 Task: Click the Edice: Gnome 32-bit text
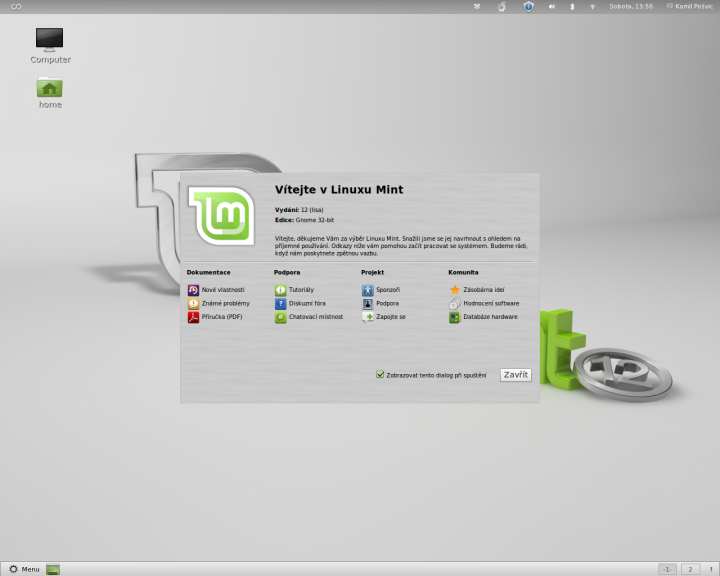[304, 220]
